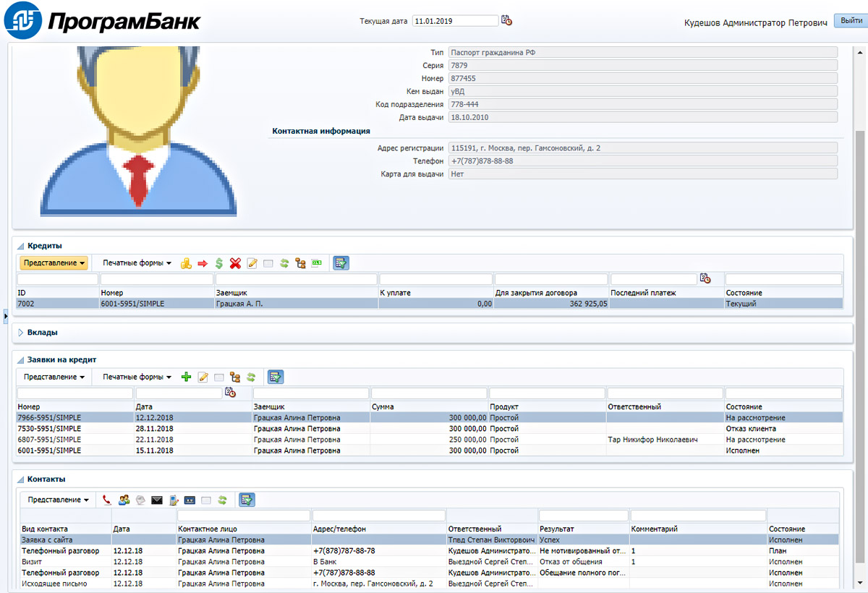
Task: Add a new loan application with green plus
Action: [x=186, y=377]
